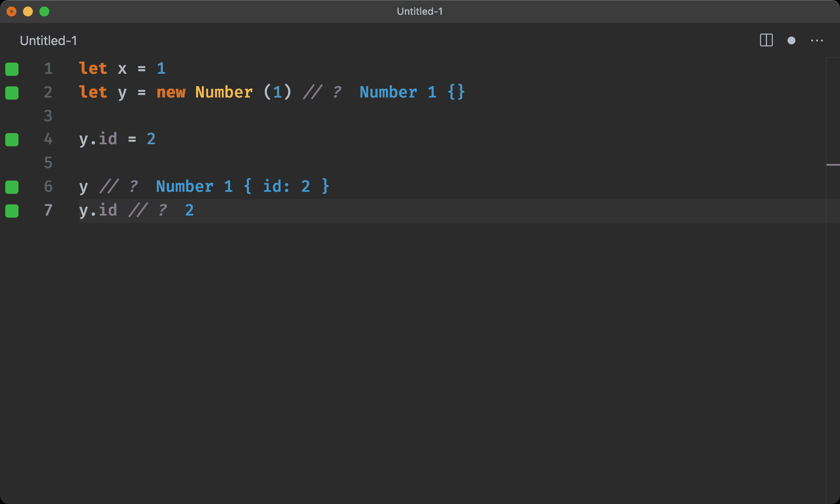Click the output value 2 on line 7

[189, 210]
